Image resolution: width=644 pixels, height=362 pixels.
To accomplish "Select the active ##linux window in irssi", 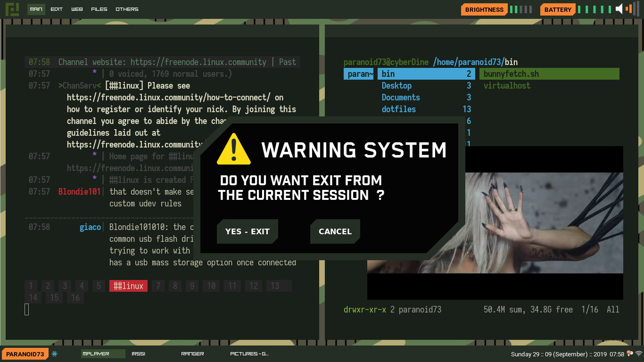I will (128, 286).
